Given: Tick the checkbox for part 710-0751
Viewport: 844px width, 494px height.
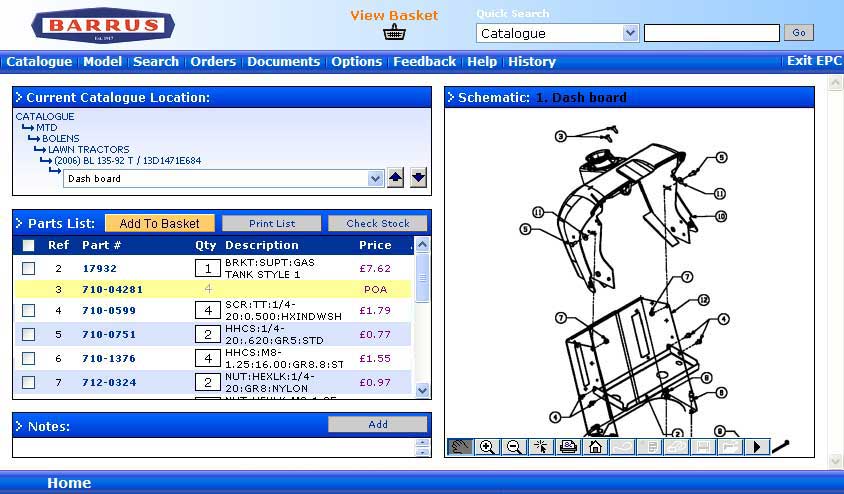Looking at the screenshot, I should point(29,334).
